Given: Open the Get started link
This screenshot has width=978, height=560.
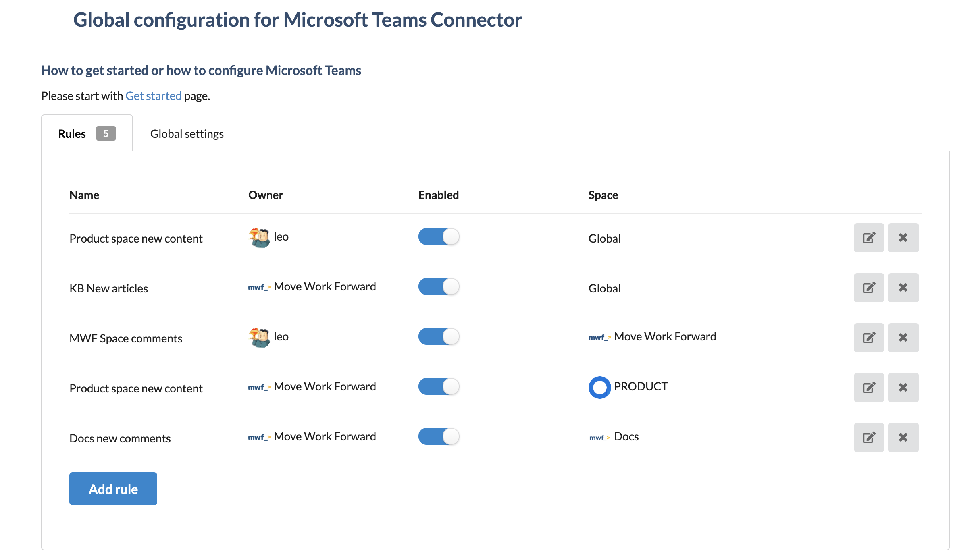Looking at the screenshot, I should [x=153, y=96].
